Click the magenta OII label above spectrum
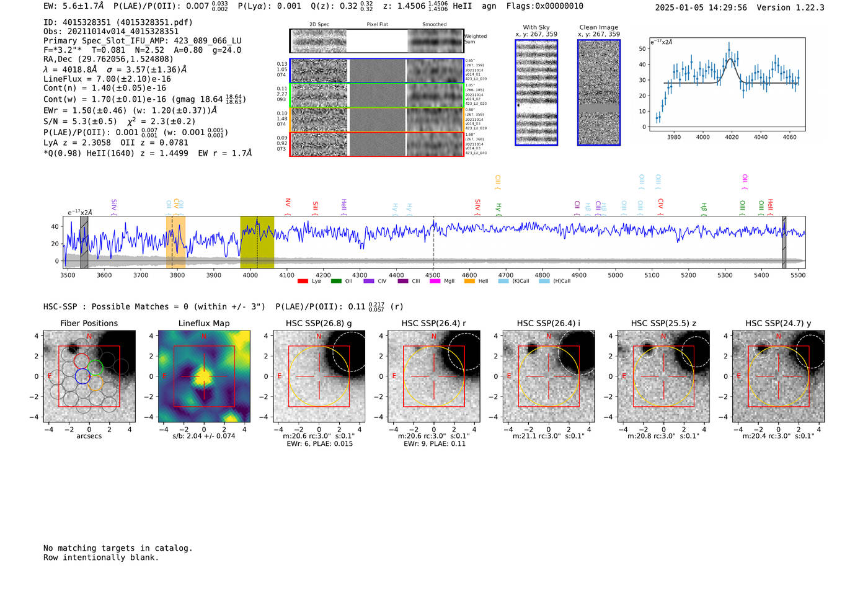Image resolution: width=868 pixels, height=591 pixels. coord(745,182)
